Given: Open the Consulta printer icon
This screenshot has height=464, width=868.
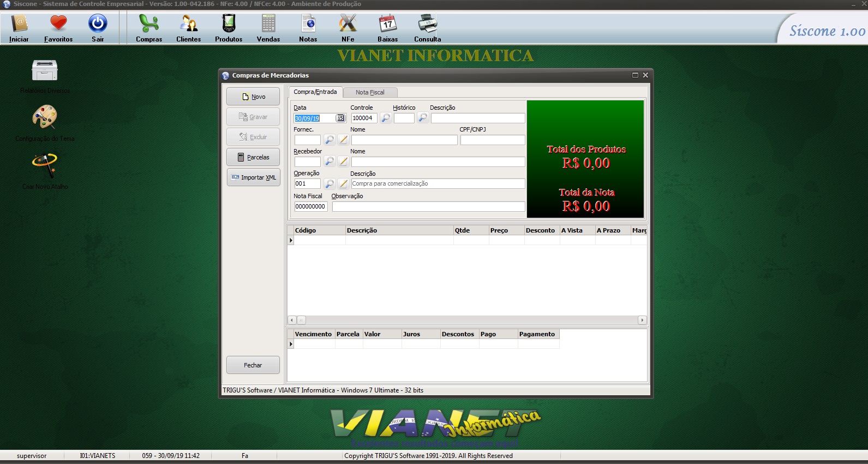Looking at the screenshot, I should pyautogui.click(x=428, y=28).
